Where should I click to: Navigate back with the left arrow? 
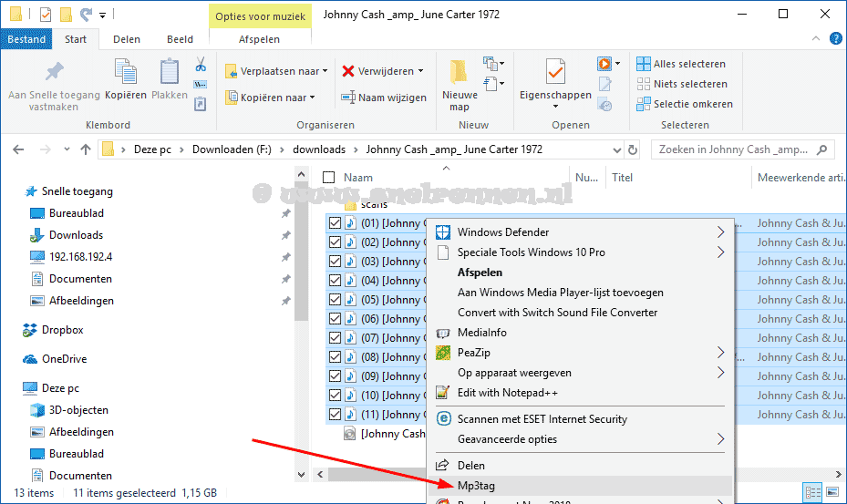click(x=18, y=149)
